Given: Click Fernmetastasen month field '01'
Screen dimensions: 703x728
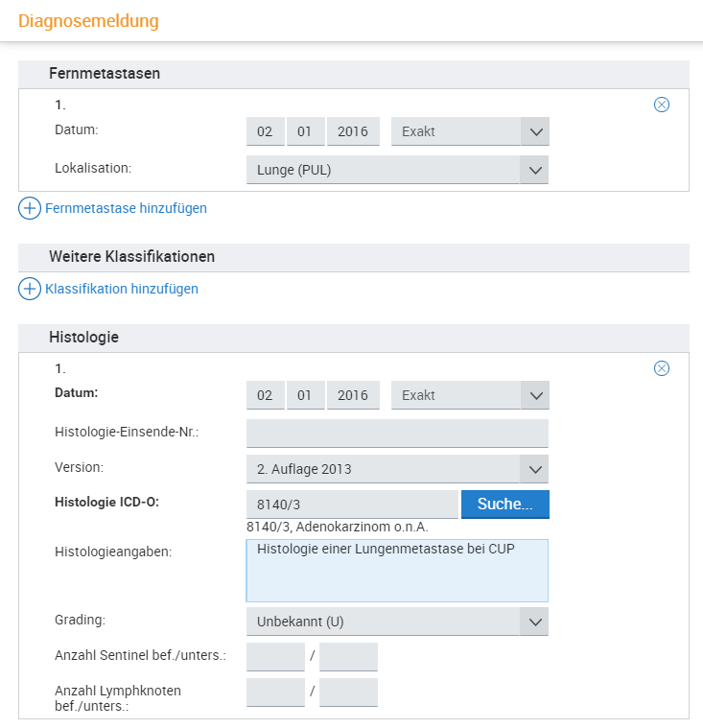Looking at the screenshot, I should point(305,131).
